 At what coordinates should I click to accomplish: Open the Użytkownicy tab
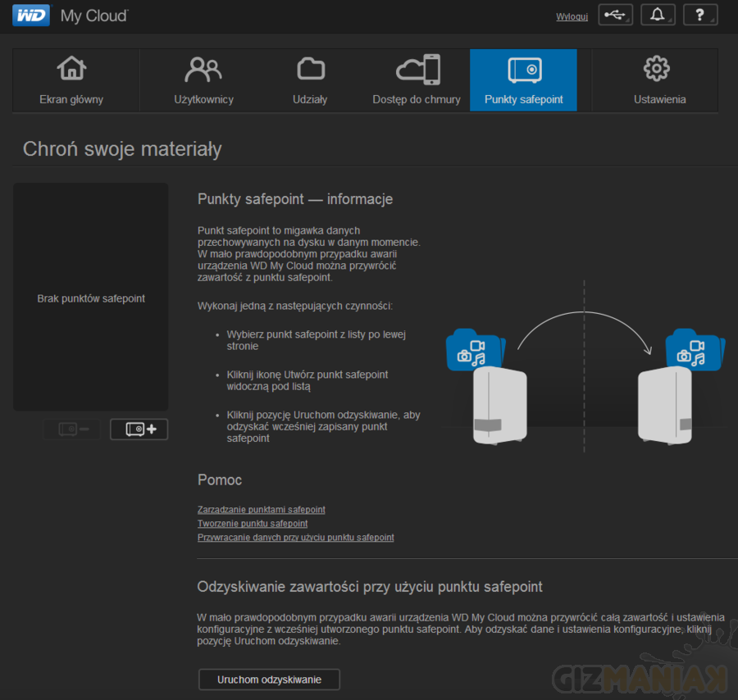pos(203,80)
